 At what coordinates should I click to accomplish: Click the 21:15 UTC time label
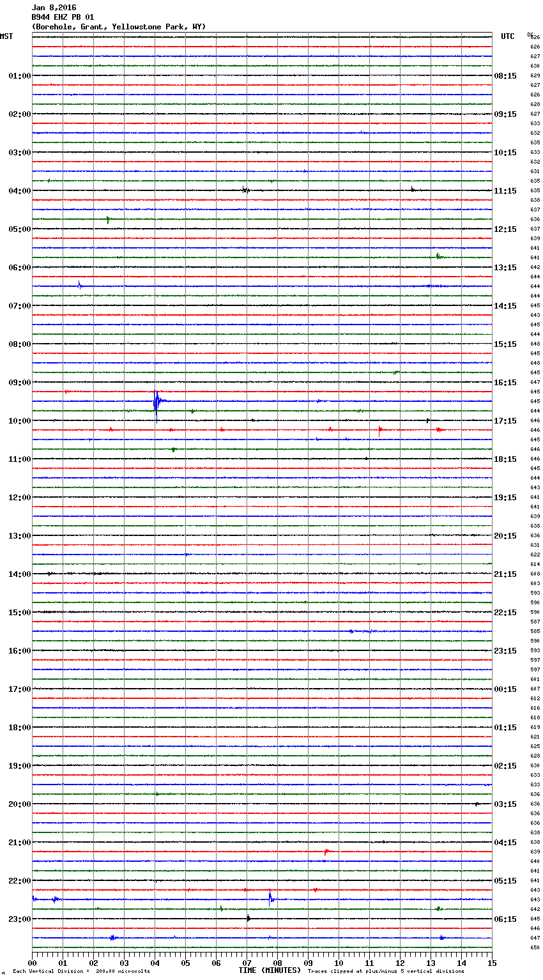[505, 574]
